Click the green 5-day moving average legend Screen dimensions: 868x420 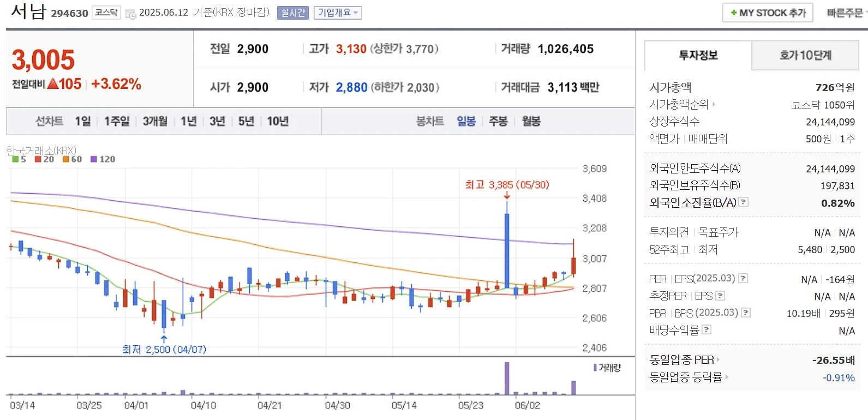[x=19, y=159]
